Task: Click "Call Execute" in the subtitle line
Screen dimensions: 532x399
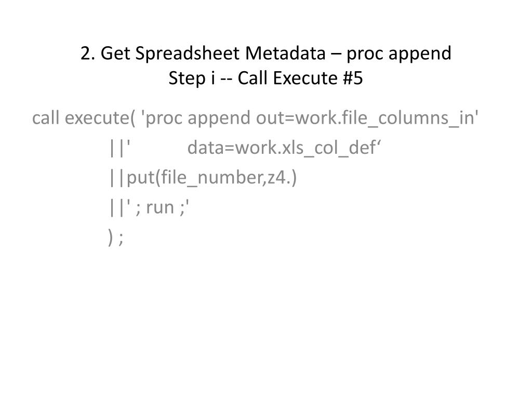Action: (x=287, y=78)
